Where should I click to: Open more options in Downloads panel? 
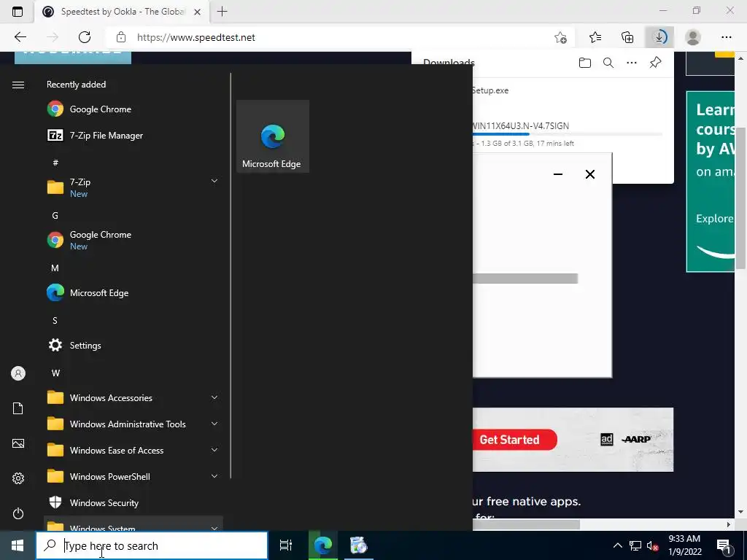pyautogui.click(x=632, y=63)
